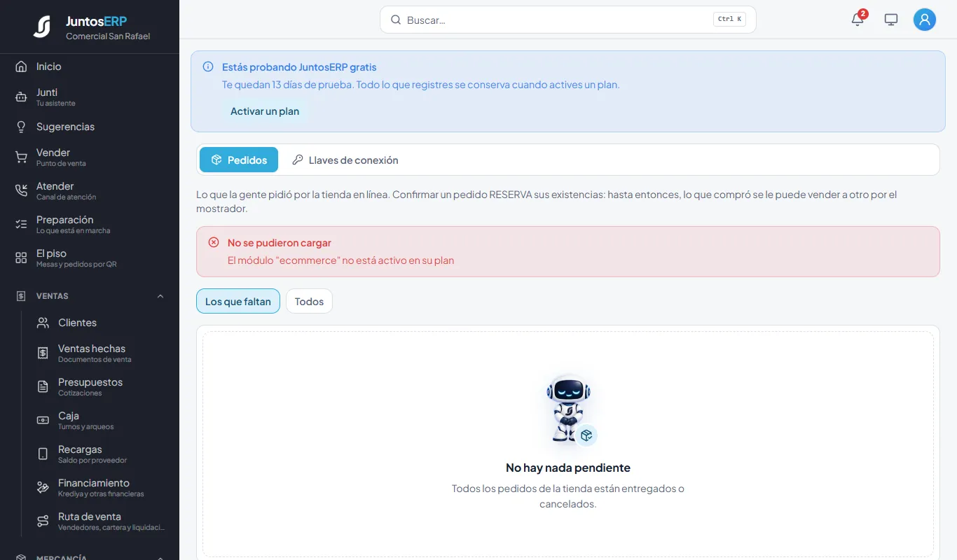Click the trial info circle icon
This screenshot has width=957, height=560.
click(208, 67)
